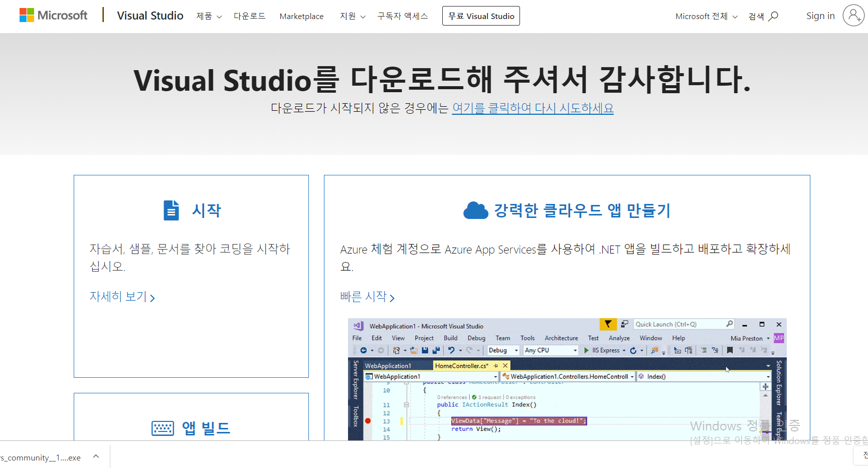Expand the Microsoft 전체 dropdown
Screen dimensions: 868x469
706,16
